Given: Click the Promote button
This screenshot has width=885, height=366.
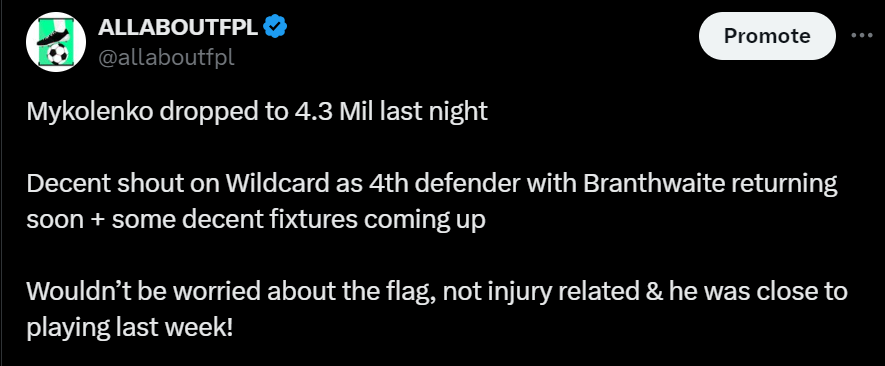Looking at the screenshot, I should (767, 36).
